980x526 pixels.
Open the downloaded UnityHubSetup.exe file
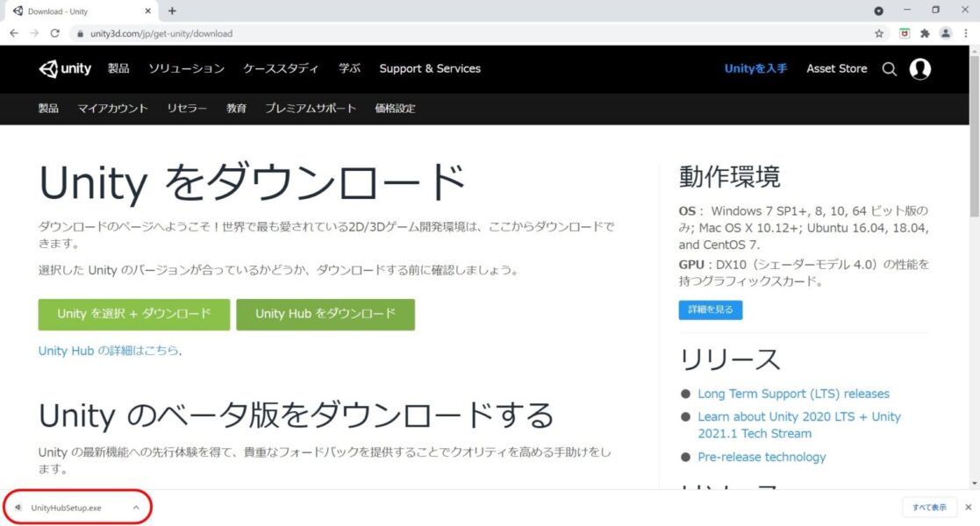(x=66, y=508)
